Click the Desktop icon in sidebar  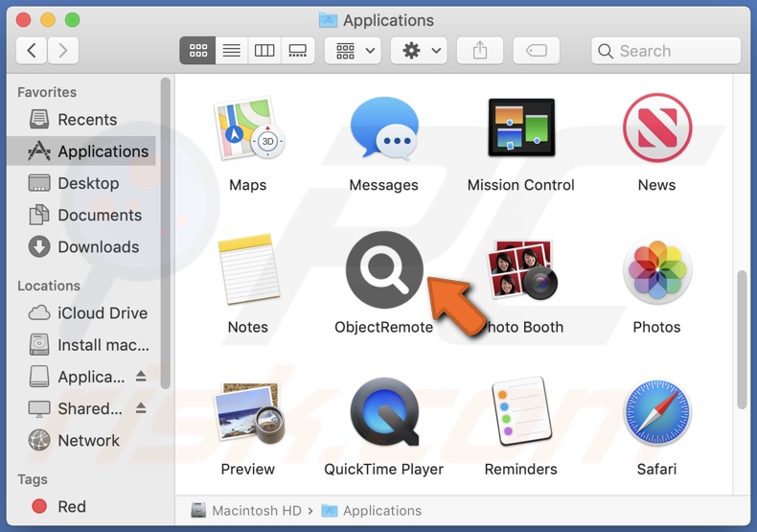[x=39, y=183]
